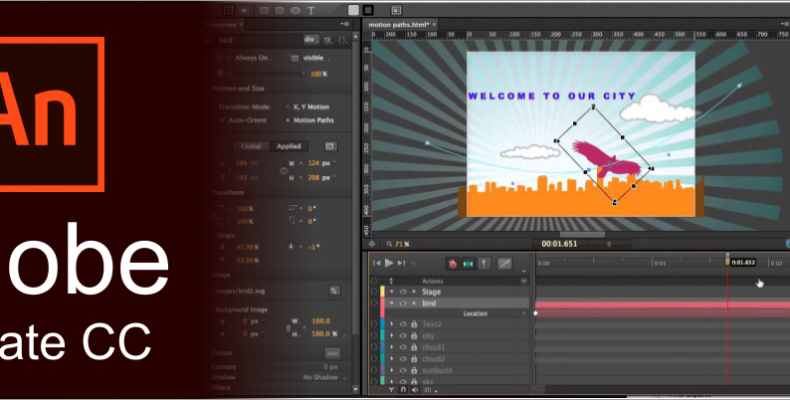Expand the Text2 layer

(x=392, y=324)
